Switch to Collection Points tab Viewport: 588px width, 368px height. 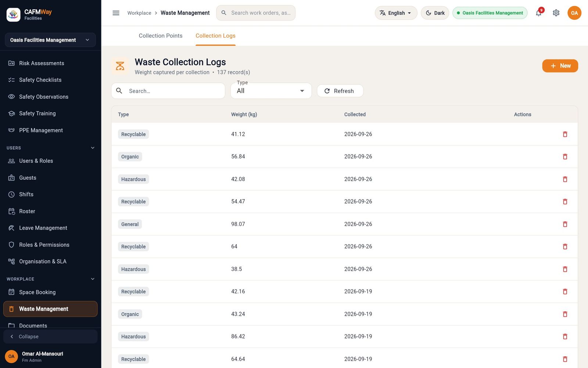(161, 36)
